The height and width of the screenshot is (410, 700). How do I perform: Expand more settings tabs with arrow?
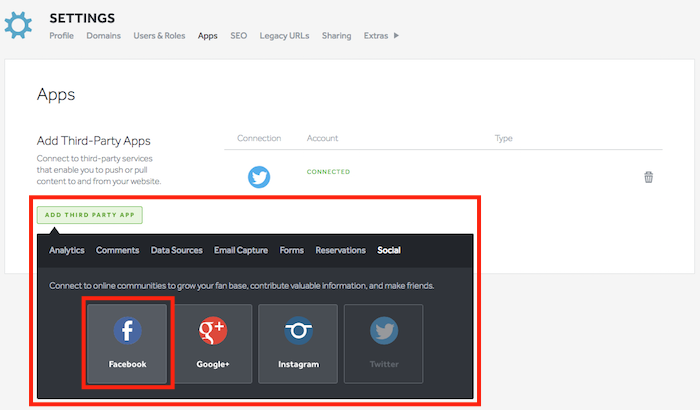click(396, 36)
